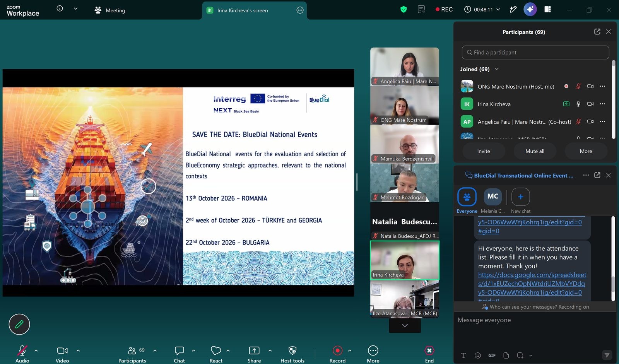
Task: Expand the Video settings caret
Action: pyautogui.click(x=78, y=350)
